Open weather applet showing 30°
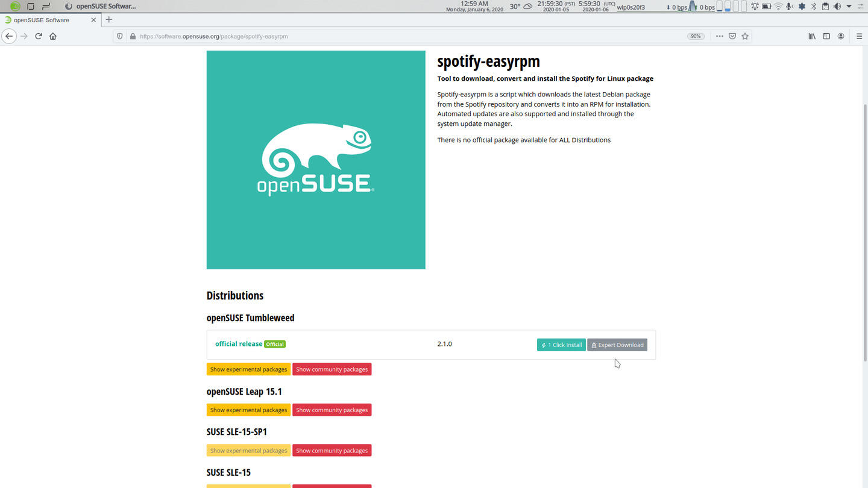 pyautogui.click(x=521, y=6)
